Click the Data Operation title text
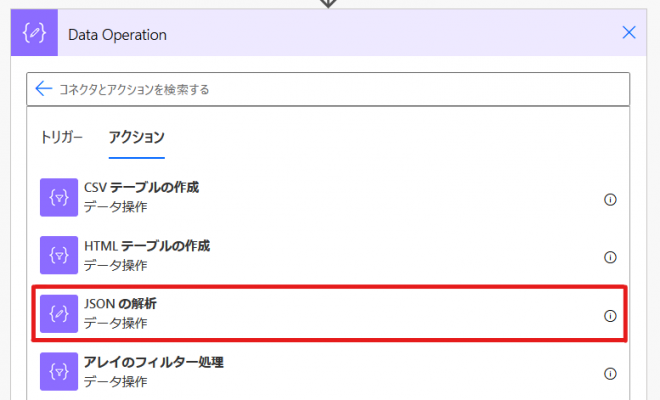Viewport: 660px width, 400px height. point(117,35)
